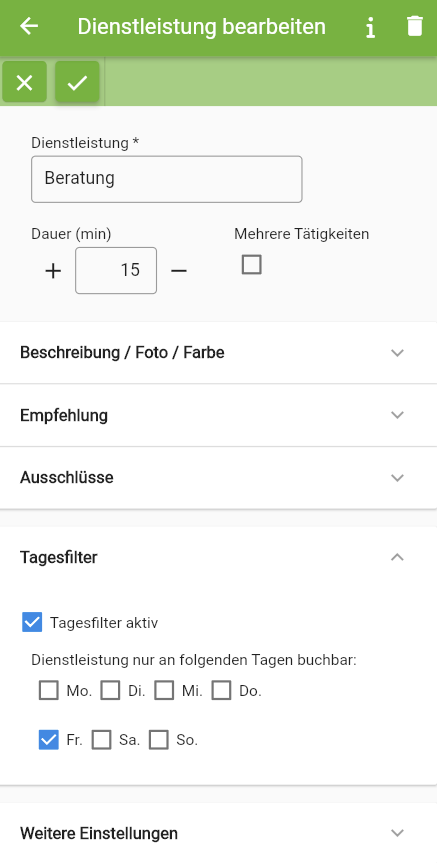Check the Sa. day checkbox

(101, 740)
